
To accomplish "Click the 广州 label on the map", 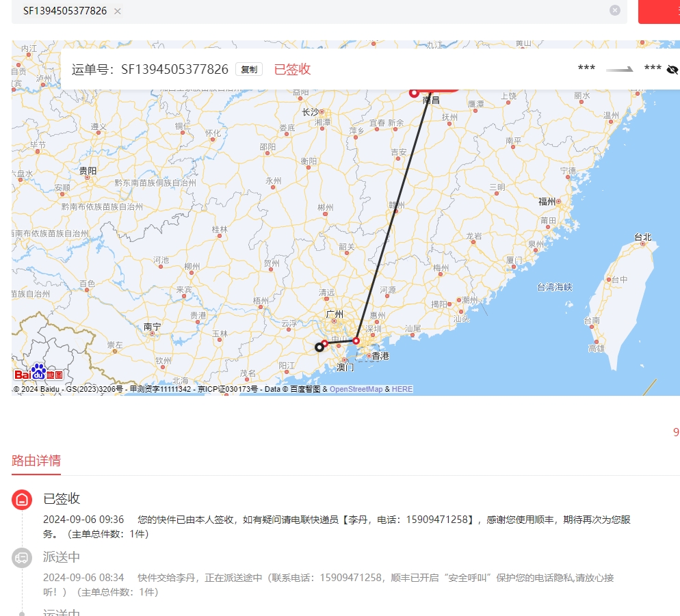I will (335, 314).
